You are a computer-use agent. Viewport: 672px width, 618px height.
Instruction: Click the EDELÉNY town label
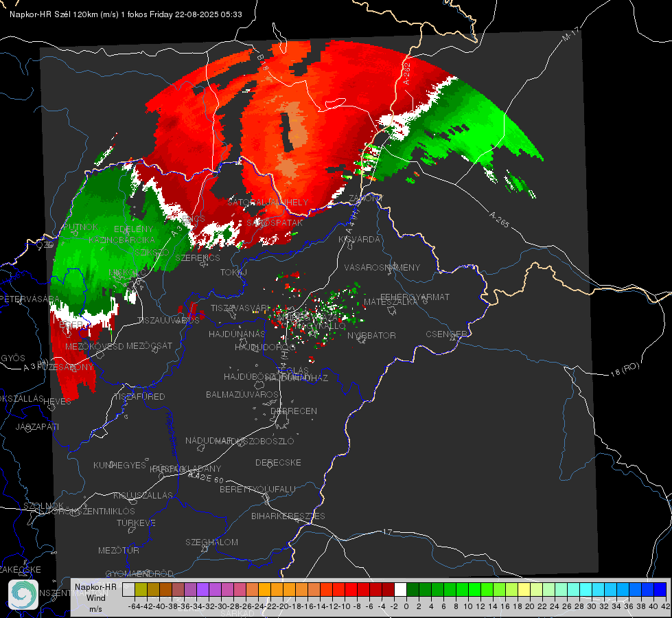point(133,229)
